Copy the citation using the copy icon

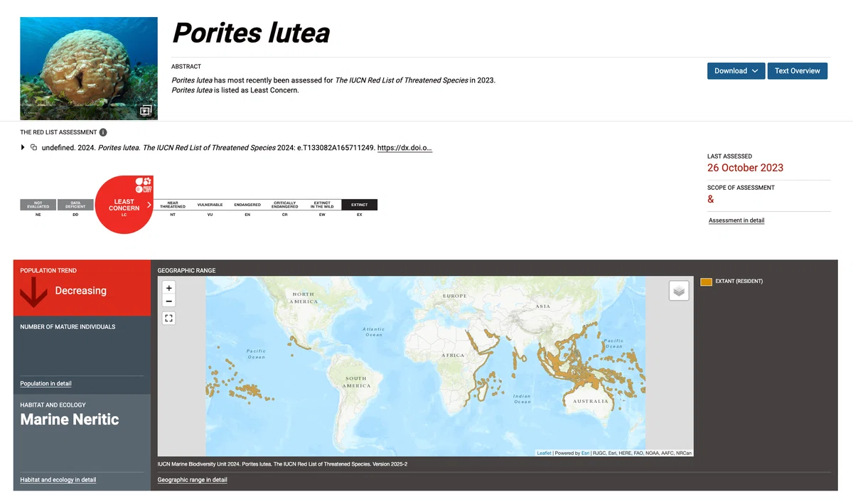pyautogui.click(x=33, y=147)
